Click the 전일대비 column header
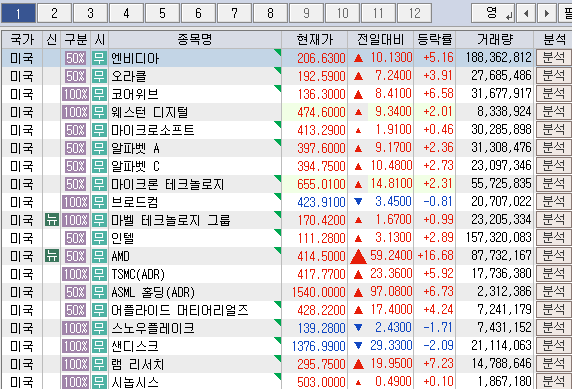The width and height of the screenshot is (572, 389). 380,39
